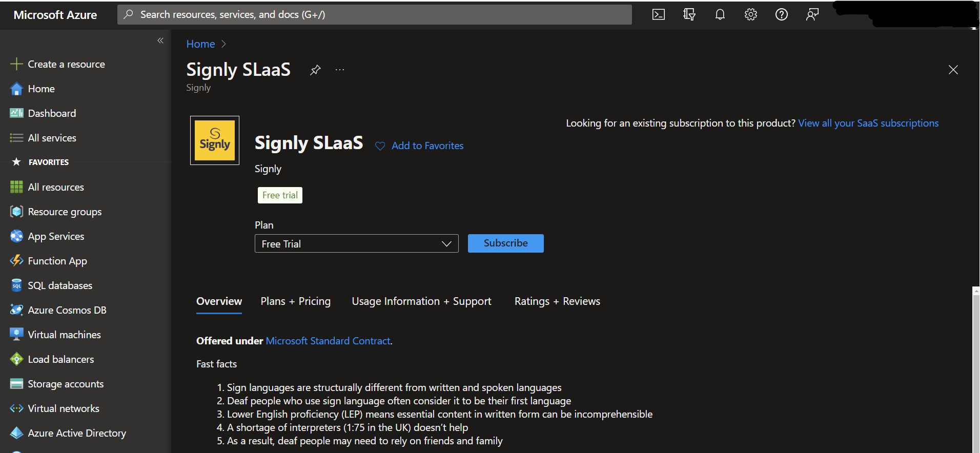Click Virtual networks label in sidebar
The width and height of the screenshot is (980, 453).
(64, 408)
